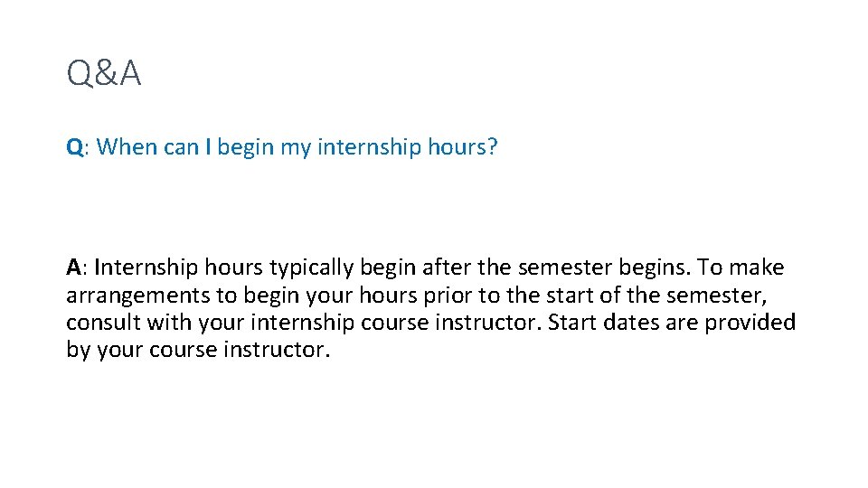Click the question mark ending the question
Viewport: 868px width, 488px height.
[x=492, y=146]
